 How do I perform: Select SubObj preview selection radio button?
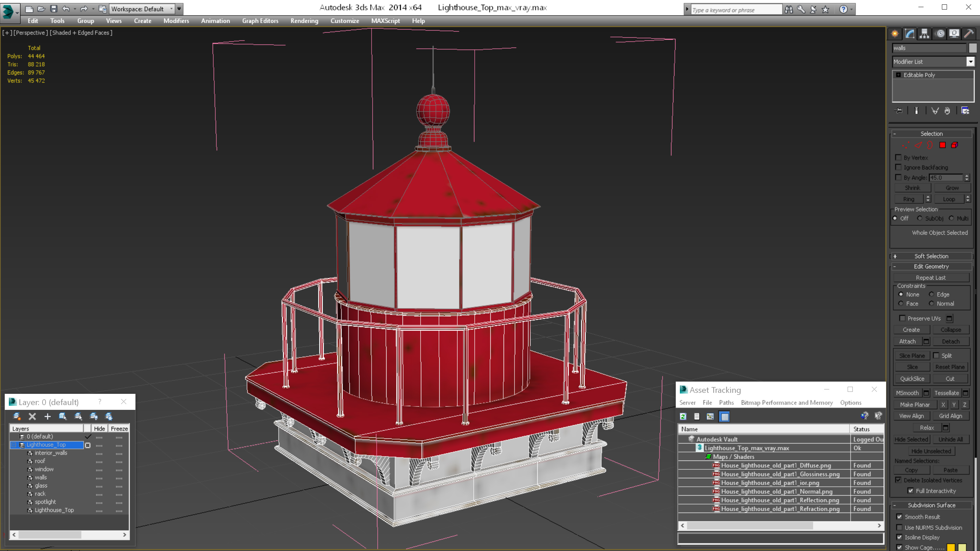point(919,218)
